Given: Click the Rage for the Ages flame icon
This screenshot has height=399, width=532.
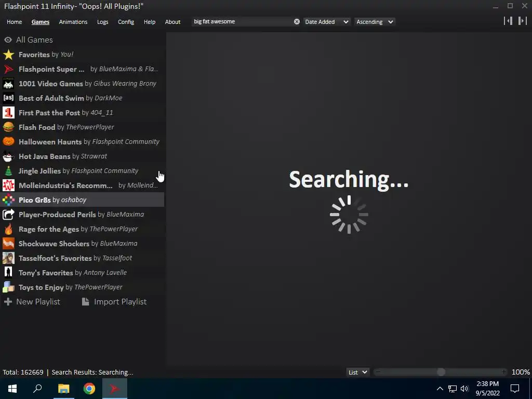Looking at the screenshot, I should (8, 229).
